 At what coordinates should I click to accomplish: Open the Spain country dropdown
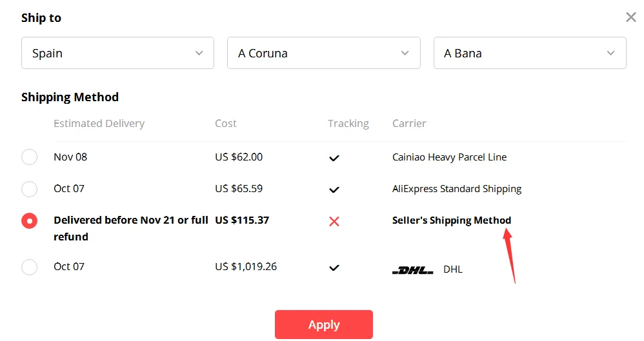coord(117,53)
